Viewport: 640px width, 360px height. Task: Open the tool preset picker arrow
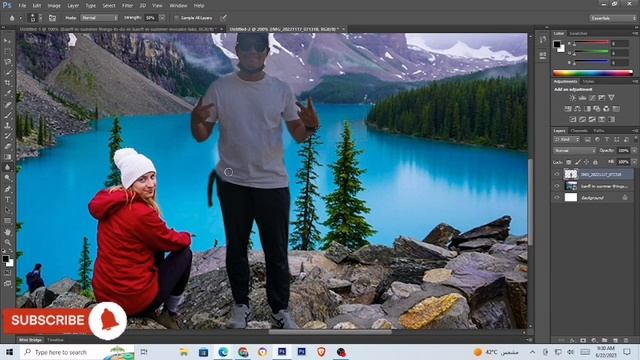click(20, 18)
